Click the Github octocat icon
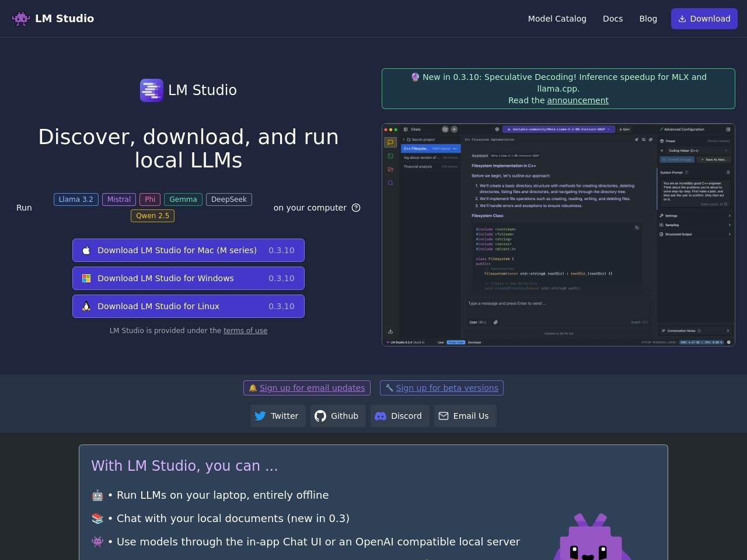This screenshot has height=560, width=747. coord(320,416)
